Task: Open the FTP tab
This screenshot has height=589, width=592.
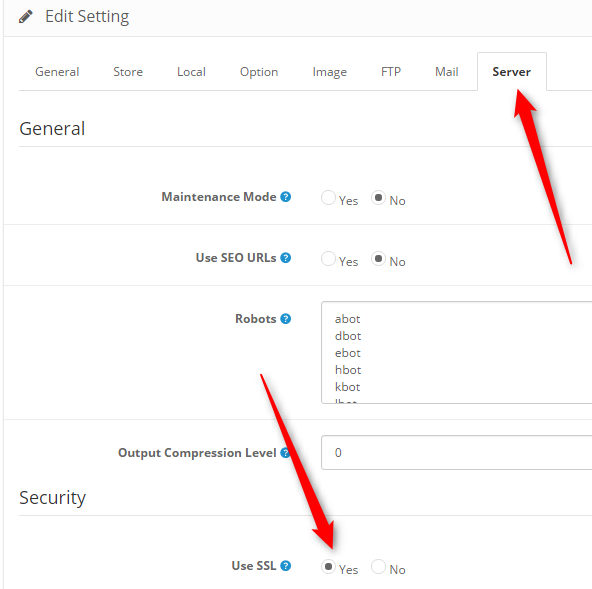Action: pyautogui.click(x=391, y=72)
